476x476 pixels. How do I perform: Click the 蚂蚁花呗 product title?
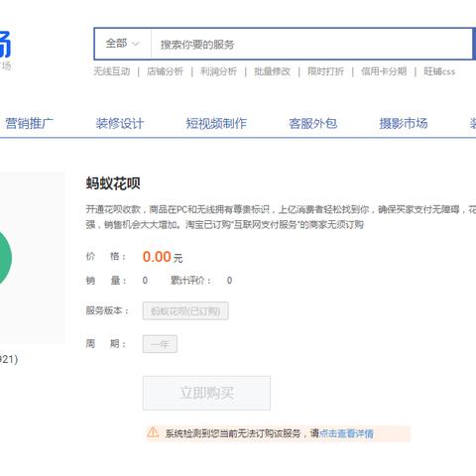pyautogui.click(x=113, y=183)
